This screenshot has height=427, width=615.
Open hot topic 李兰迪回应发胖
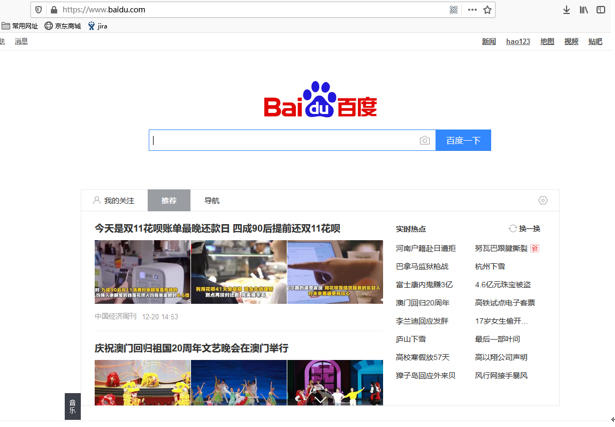(422, 321)
